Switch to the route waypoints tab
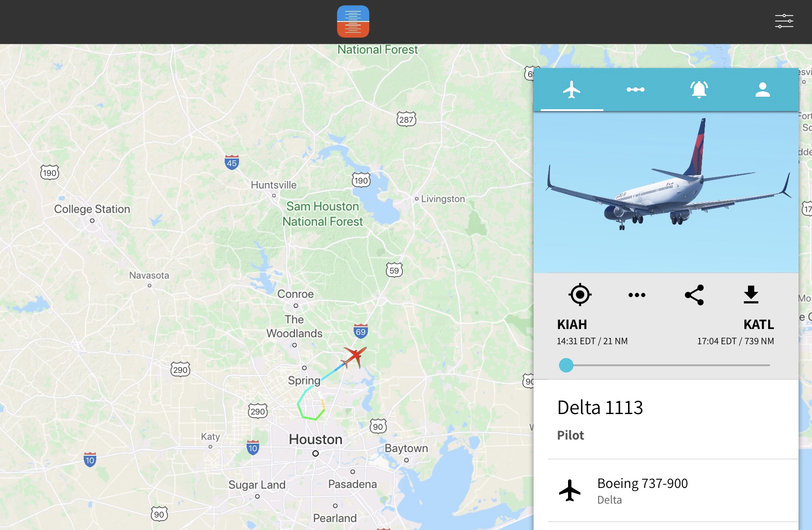The height and width of the screenshot is (530, 812). point(635,90)
